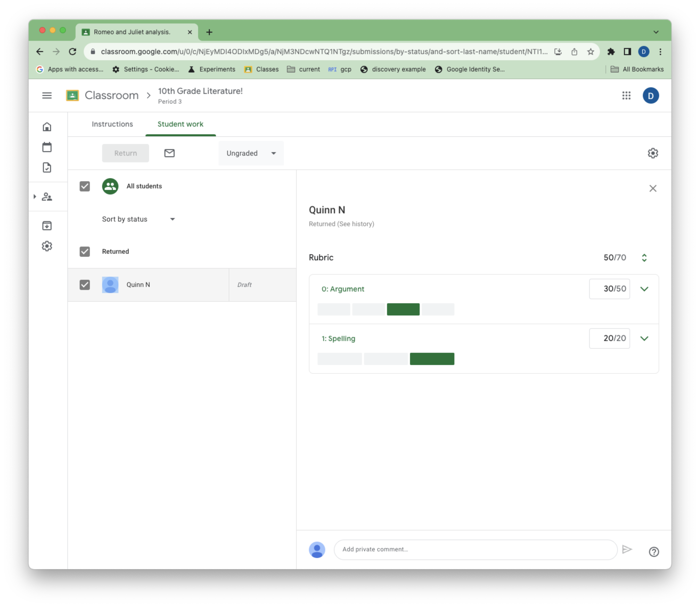This screenshot has width=700, height=607.
Task: Click the Google Classroom home icon
Action: coord(47,127)
